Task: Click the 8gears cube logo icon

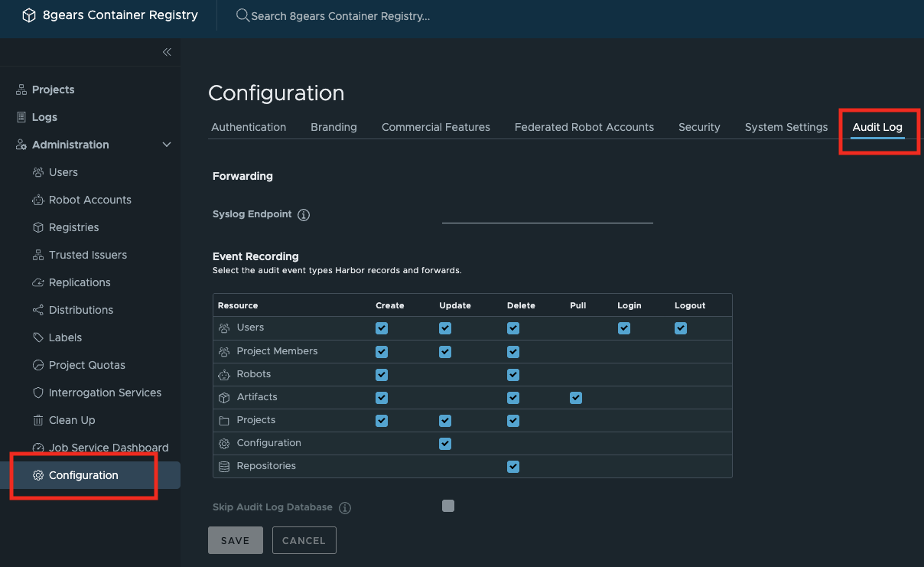Action: (29, 15)
